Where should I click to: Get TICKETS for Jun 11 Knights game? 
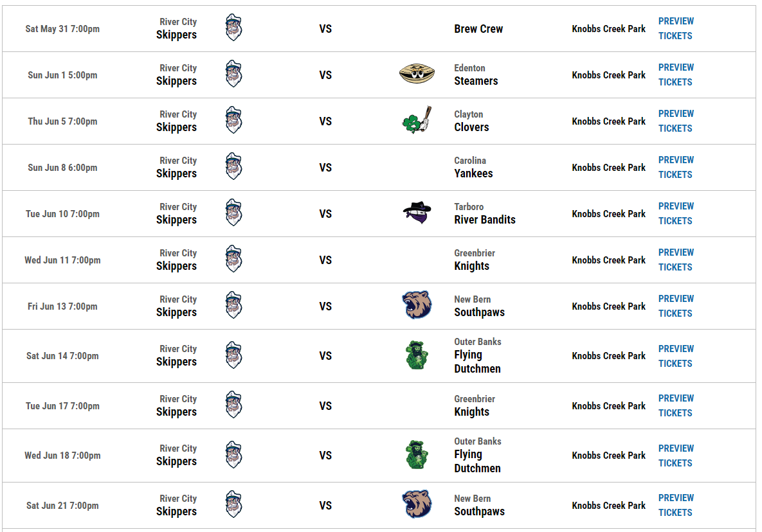point(675,267)
